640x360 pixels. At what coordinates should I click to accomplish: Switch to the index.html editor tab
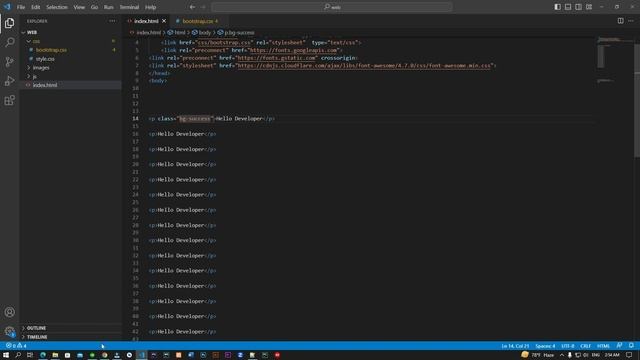(146, 21)
